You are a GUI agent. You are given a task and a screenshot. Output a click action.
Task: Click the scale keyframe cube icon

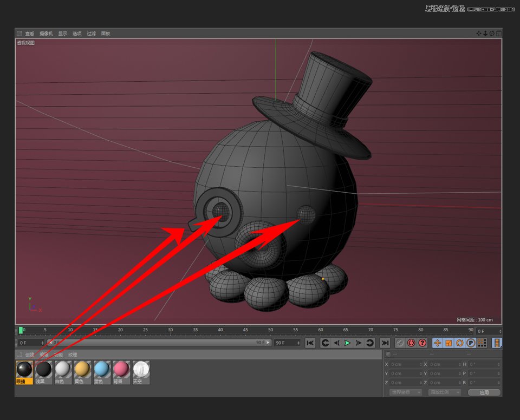(448, 343)
